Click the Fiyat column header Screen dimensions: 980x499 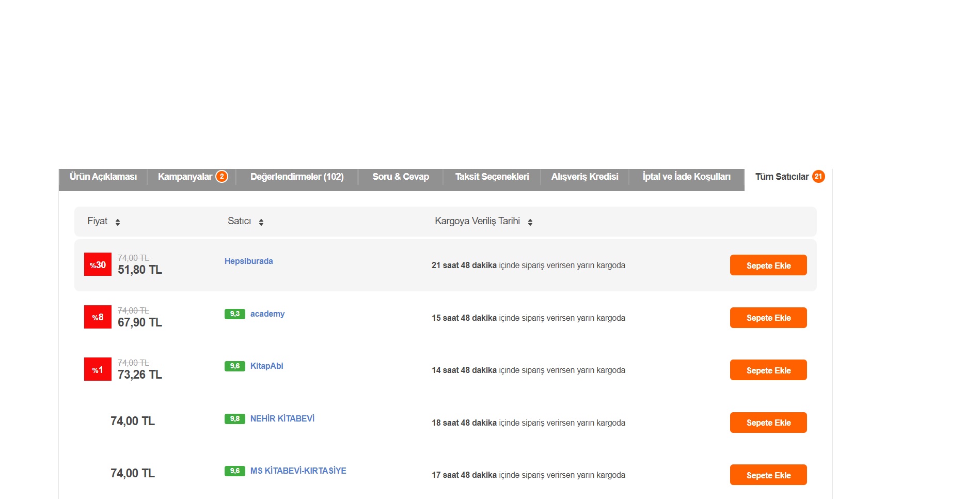[x=98, y=221]
